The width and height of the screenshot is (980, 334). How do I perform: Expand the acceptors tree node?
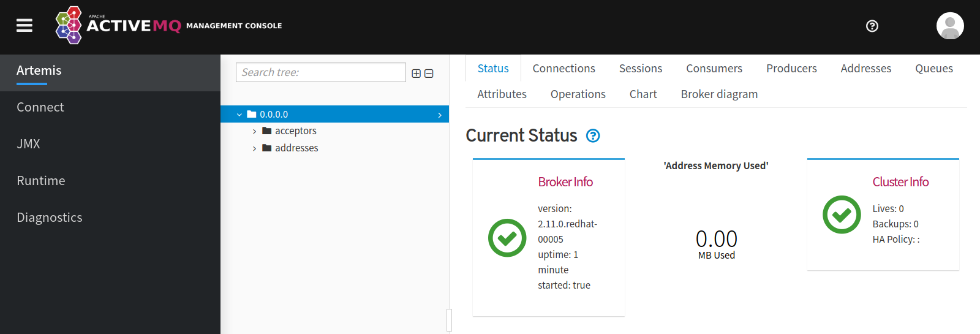(x=255, y=131)
